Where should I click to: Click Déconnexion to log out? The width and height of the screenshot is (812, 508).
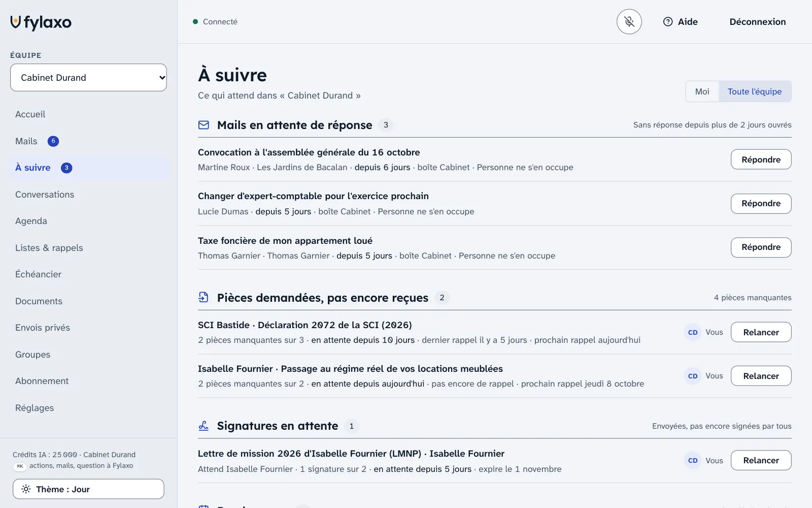point(758,22)
